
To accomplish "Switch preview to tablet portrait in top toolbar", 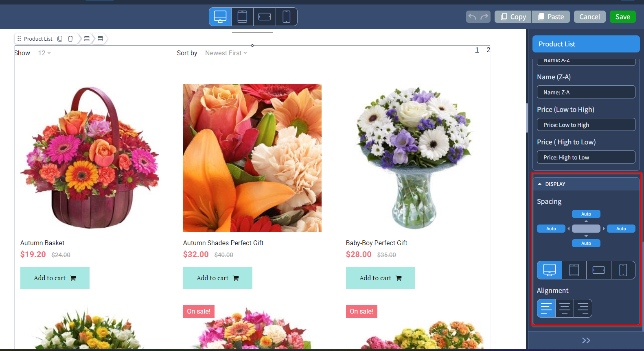I will [x=242, y=17].
